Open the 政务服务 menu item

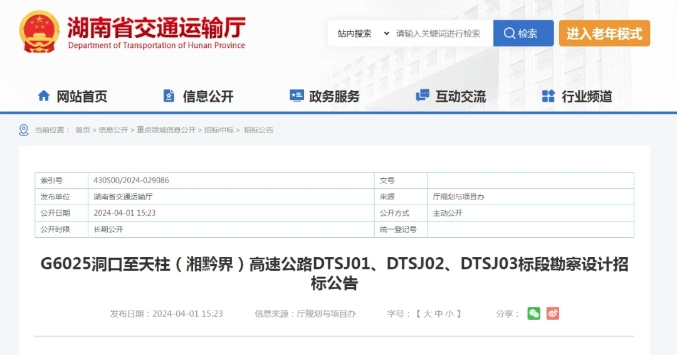(x=334, y=96)
